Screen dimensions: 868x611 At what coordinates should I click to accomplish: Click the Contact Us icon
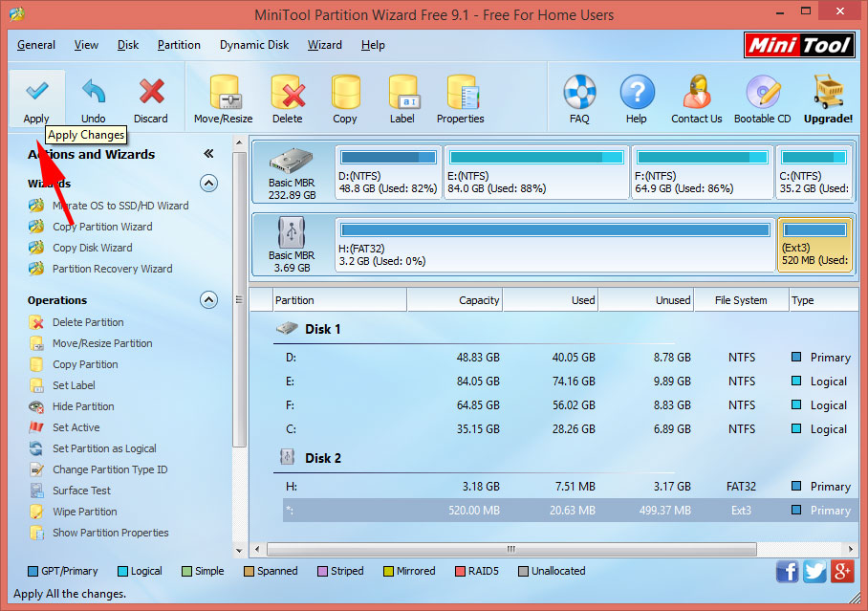696,92
